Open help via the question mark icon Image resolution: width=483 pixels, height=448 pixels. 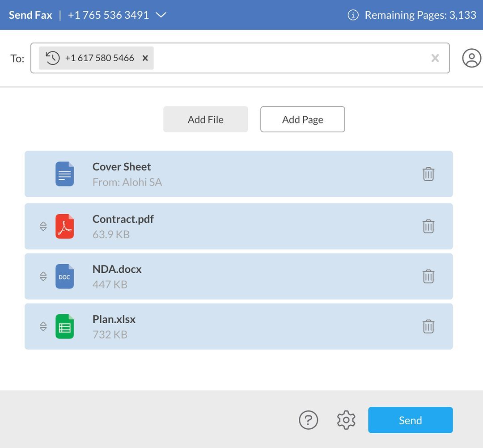tap(308, 419)
